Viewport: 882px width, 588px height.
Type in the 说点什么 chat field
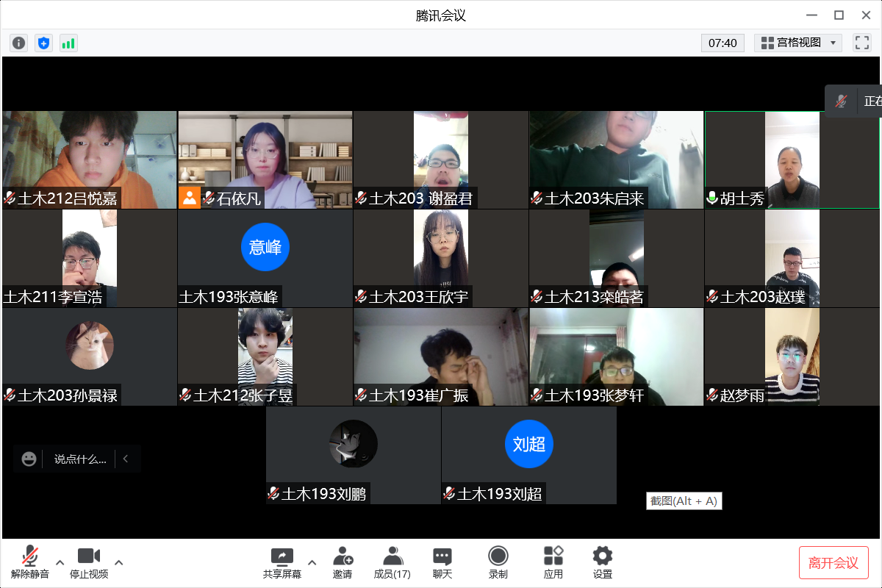pyautogui.click(x=80, y=459)
